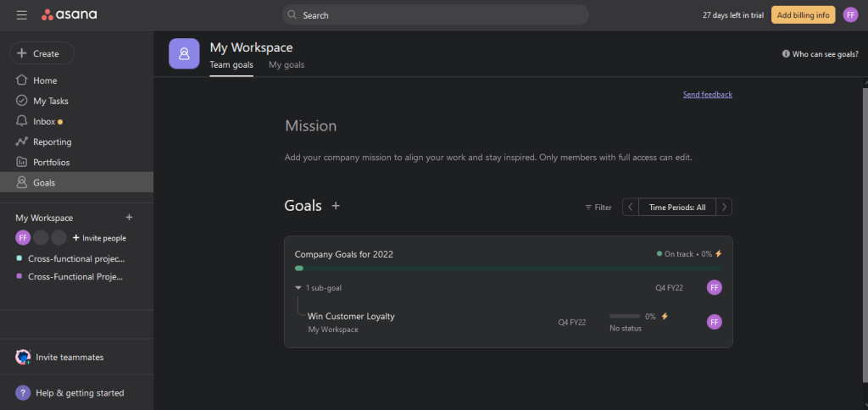Open Inbox in the sidebar
Viewport: 868px width, 410px height.
coord(76,122)
